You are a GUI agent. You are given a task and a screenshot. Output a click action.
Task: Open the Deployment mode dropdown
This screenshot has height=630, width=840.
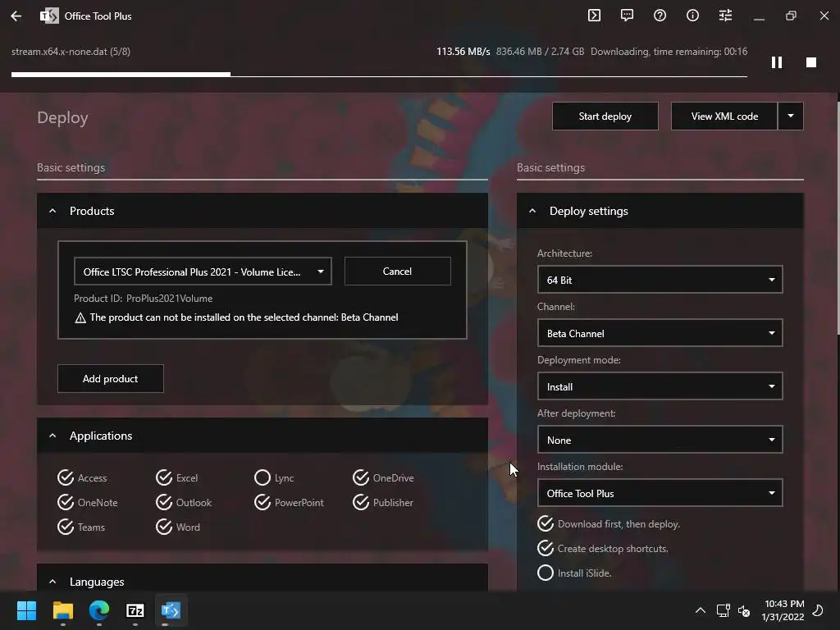660,386
